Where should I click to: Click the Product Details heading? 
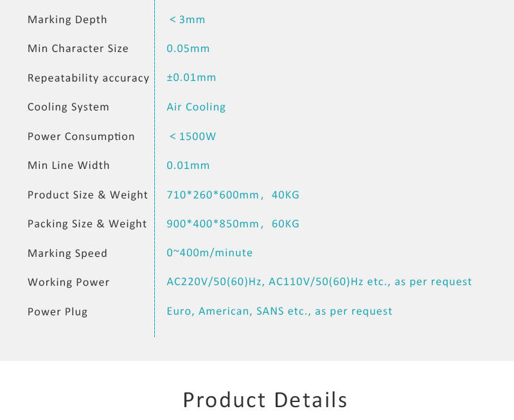[265, 400]
